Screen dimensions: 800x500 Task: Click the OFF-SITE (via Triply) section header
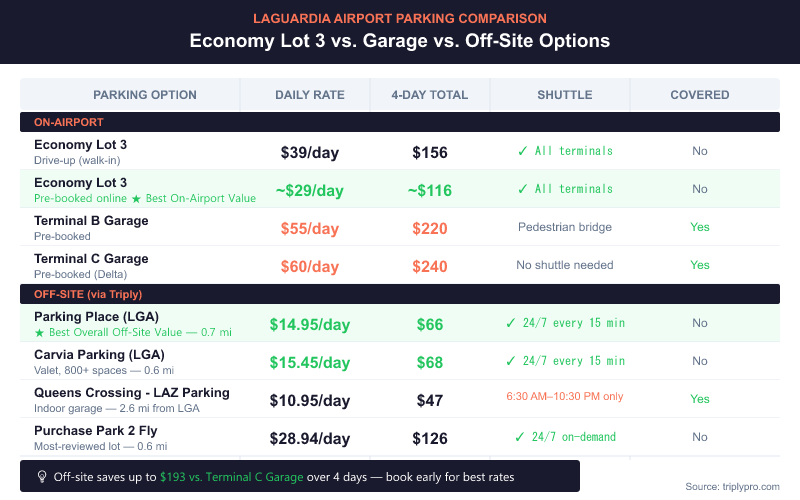pyautogui.click(x=92, y=293)
